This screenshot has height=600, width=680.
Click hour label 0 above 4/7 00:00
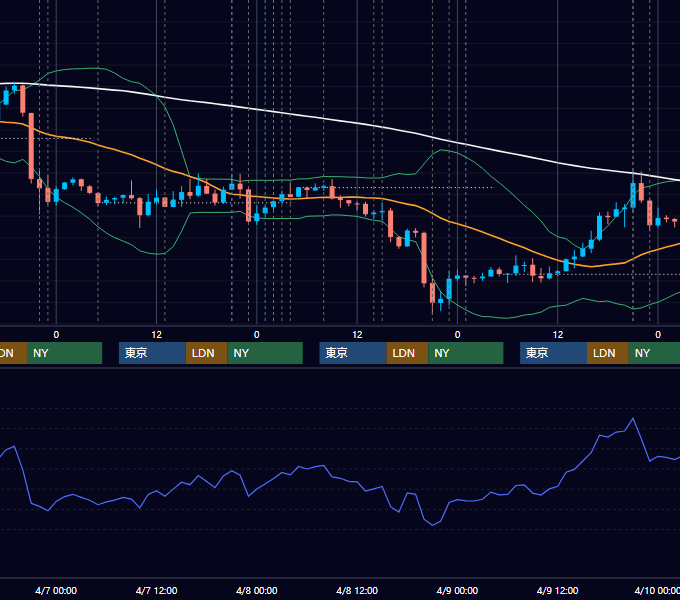56,335
